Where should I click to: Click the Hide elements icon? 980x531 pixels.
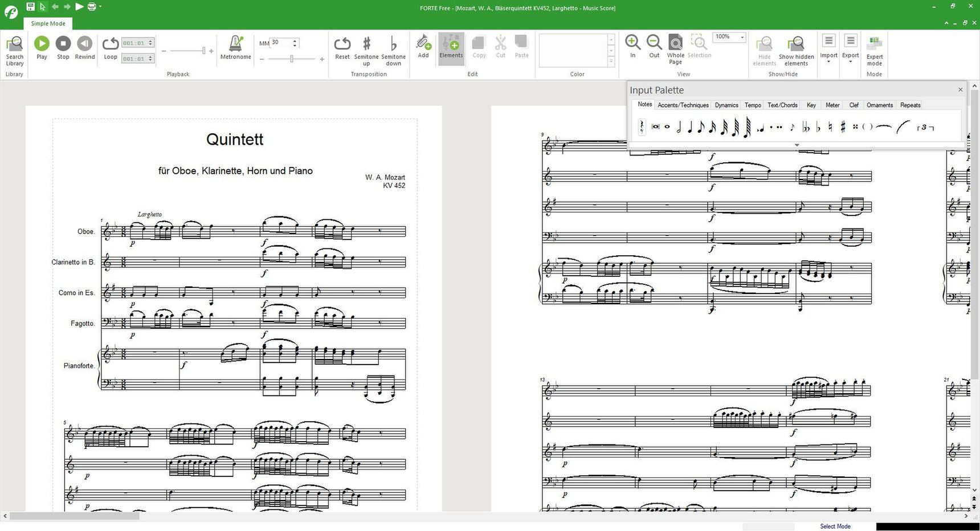pyautogui.click(x=765, y=51)
